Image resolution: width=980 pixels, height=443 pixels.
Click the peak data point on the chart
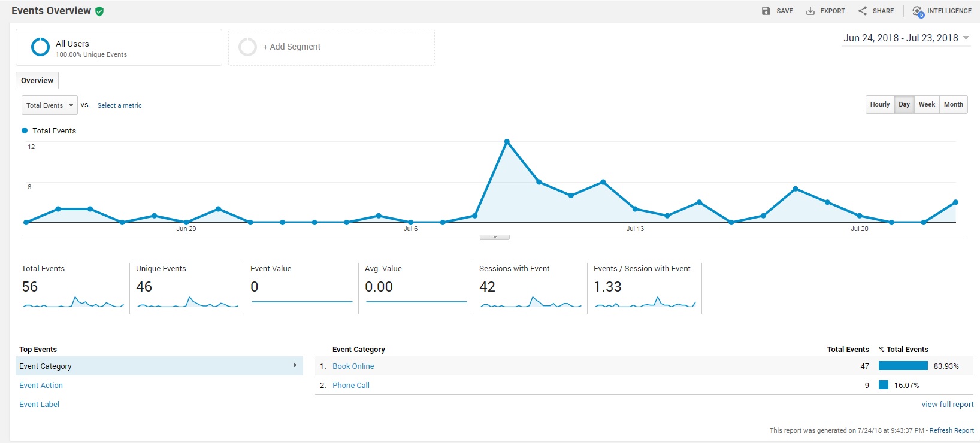tap(507, 142)
